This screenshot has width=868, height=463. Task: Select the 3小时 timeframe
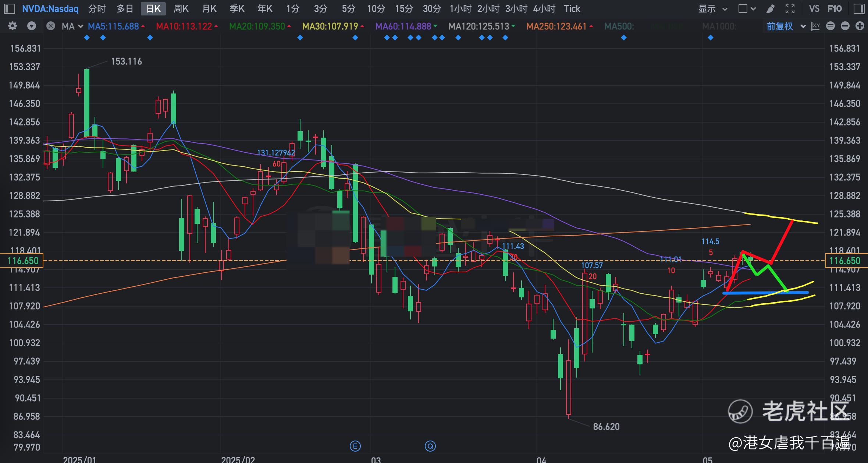pyautogui.click(x=516, y=8)
